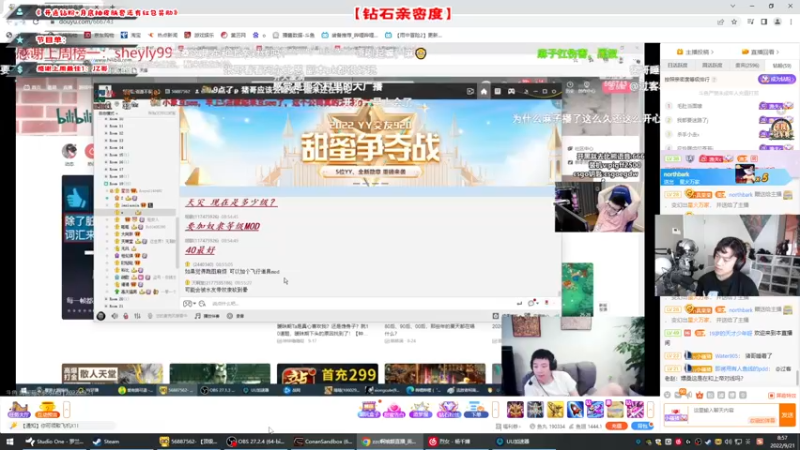Viewport: 800px width, 450px height.
Task: Switch to OBS 27.2.4 in the taskbar
Action: pos(255,442)
